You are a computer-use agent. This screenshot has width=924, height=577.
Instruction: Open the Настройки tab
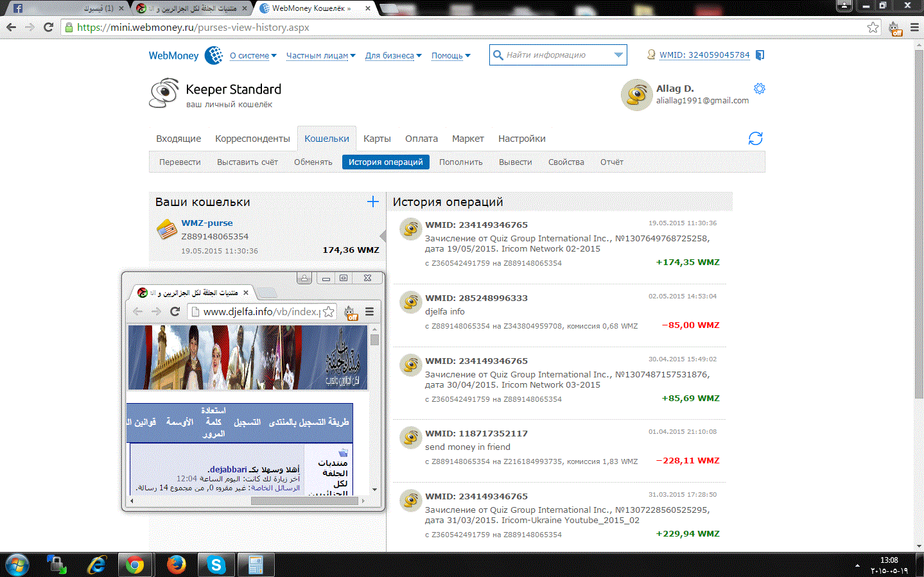coord(522,139)
